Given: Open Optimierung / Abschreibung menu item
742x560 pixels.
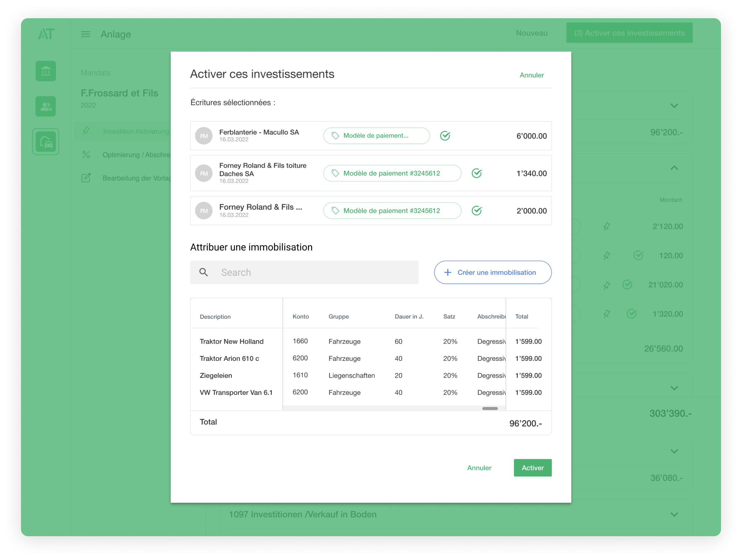Looking at the screenshot, I should 136,155.
